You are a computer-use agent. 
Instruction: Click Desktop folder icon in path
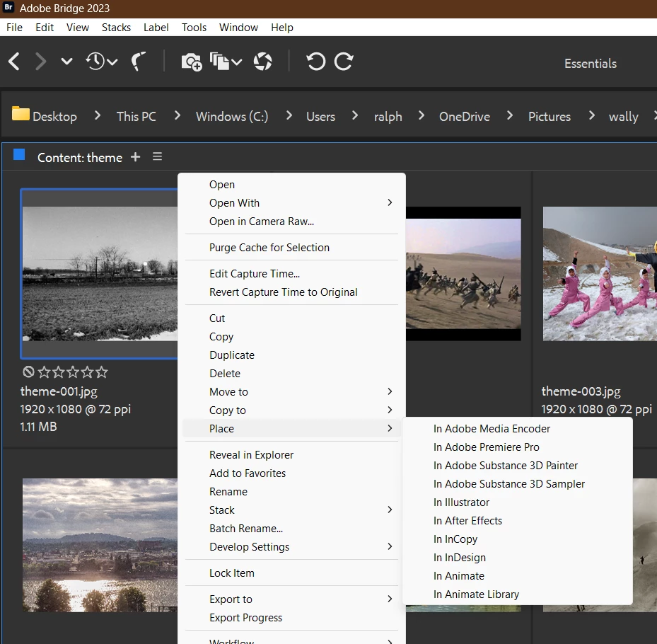coord(21,114)
